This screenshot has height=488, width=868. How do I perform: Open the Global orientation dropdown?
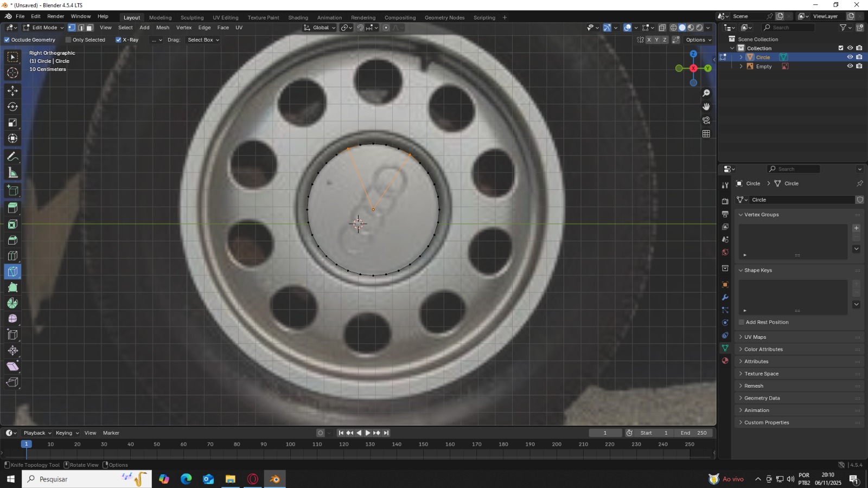pyautogui.click(x=320, y=28)
